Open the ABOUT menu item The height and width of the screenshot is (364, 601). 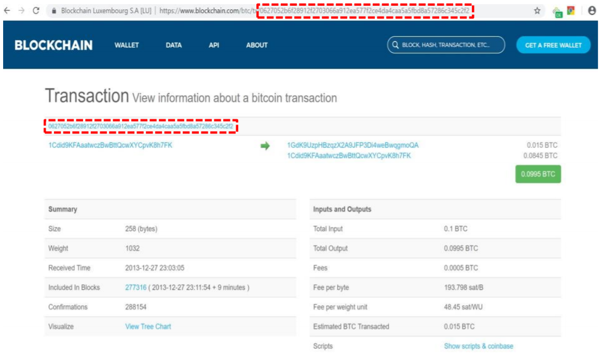pyautogui.click(x=257, y=45)
